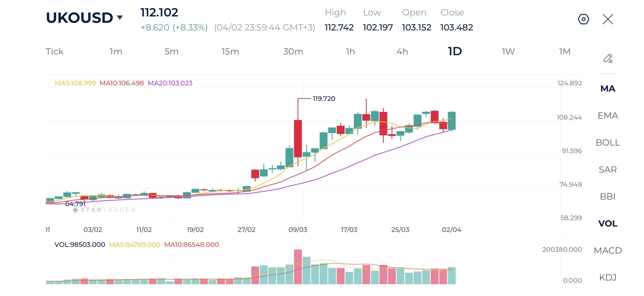Select the 1M timeframe tab

(565, 52)
